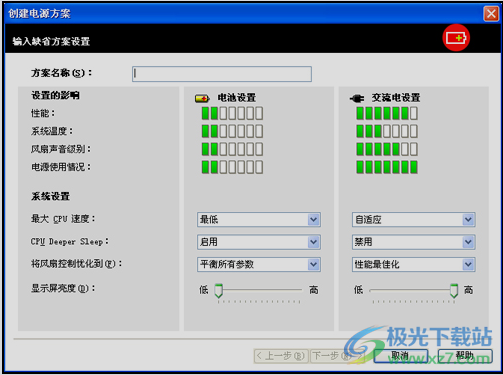Focus the 方案名称 text input field
The image size is (503, 375).
click(x=222, y=74)
